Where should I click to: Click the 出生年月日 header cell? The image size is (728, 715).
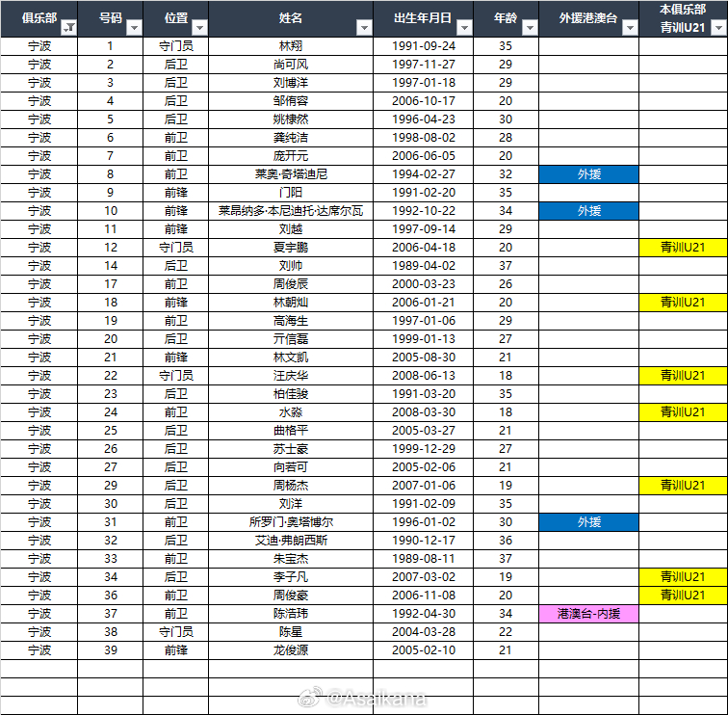[423, 18]
